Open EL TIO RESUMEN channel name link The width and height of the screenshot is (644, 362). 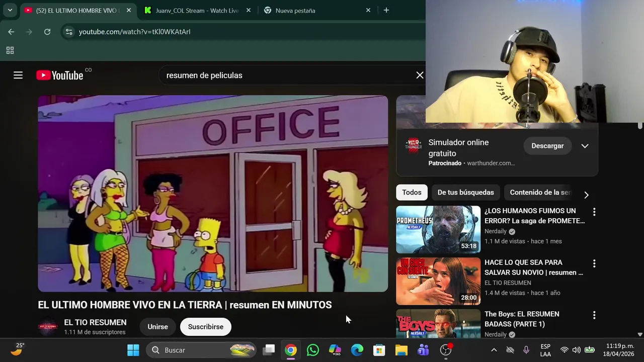(95, 322)
